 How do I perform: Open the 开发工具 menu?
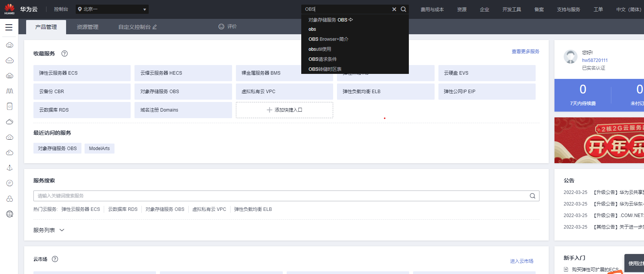(512, 9)
